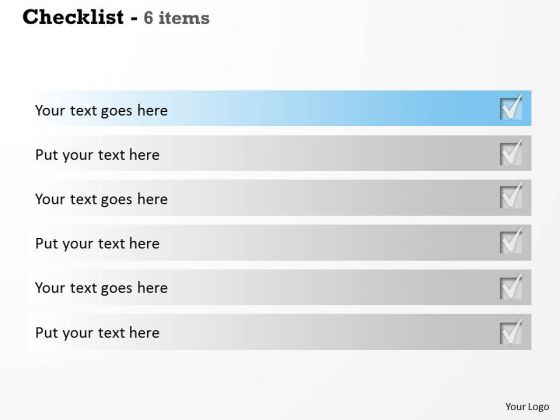Select the 'Your Logo' placeholder
The width and height of the screenshot is (560, 420).
coord(527,406)
